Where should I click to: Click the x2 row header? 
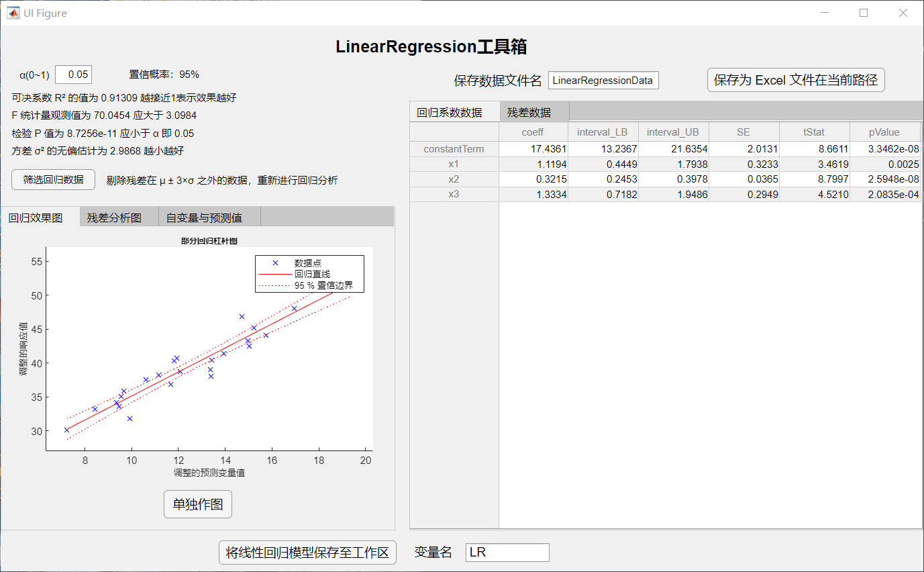[x=454, y=179]
